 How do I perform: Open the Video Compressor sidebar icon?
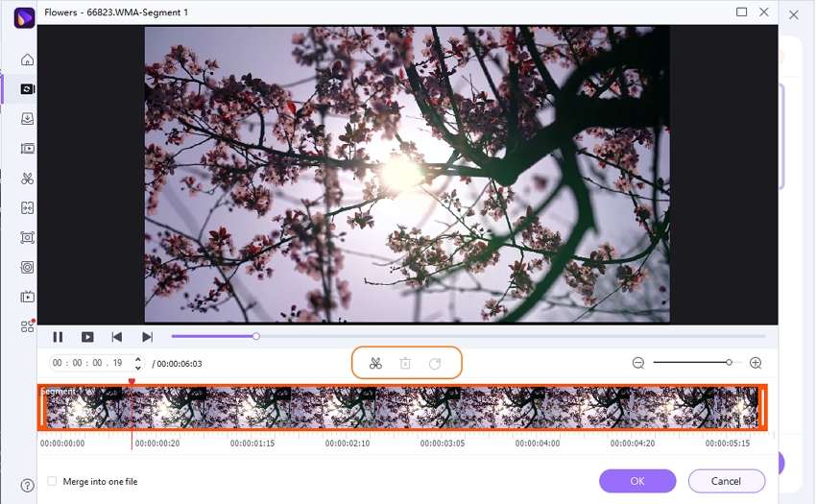pyautogui.click(x=28, y=149)
